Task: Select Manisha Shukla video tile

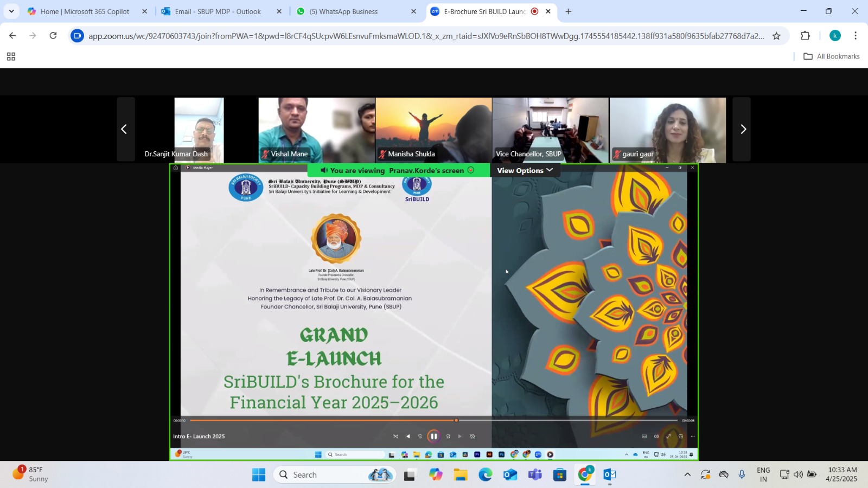Action: pos(433,130)
